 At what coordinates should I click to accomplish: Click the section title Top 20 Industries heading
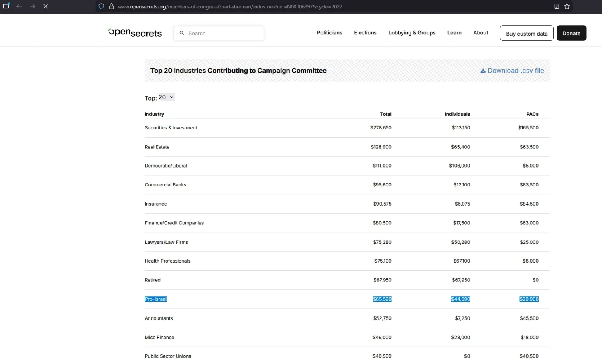(x=238, y=71)
